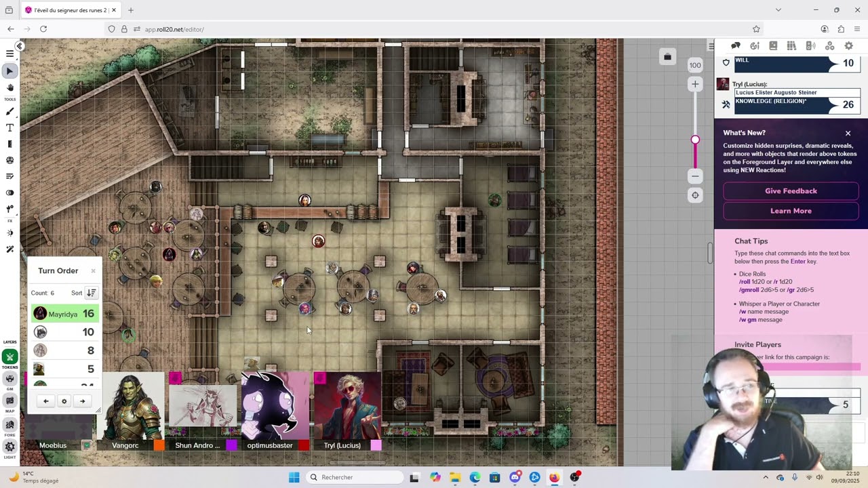Select the turn entry with initiative 5
The height and width of the screenshot is (488, 868).
[65, 369]
